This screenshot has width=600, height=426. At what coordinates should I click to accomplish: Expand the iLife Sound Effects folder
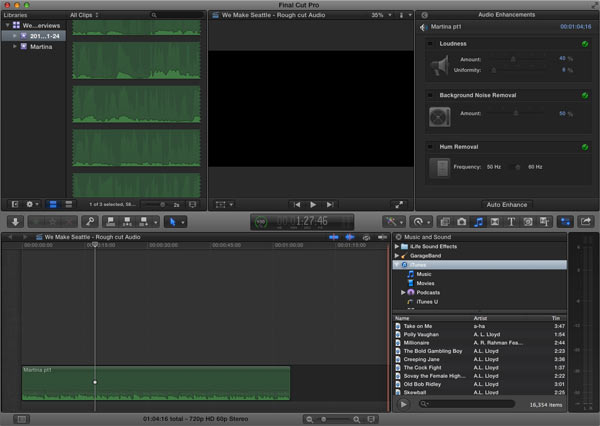point(397,246)
